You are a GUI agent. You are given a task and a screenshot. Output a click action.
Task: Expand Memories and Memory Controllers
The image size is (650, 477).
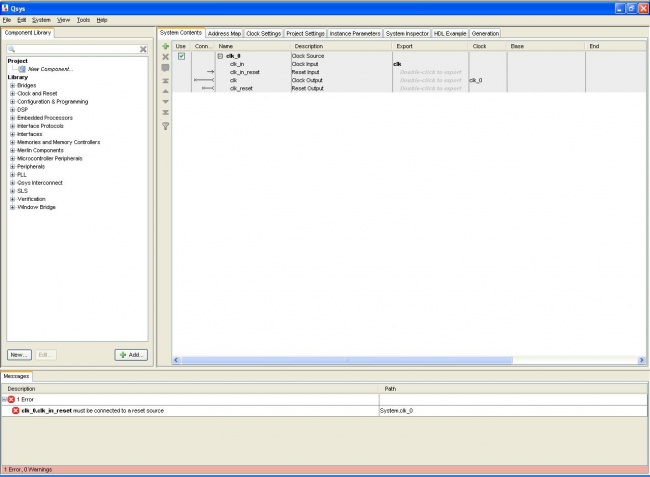click(12, 142)
